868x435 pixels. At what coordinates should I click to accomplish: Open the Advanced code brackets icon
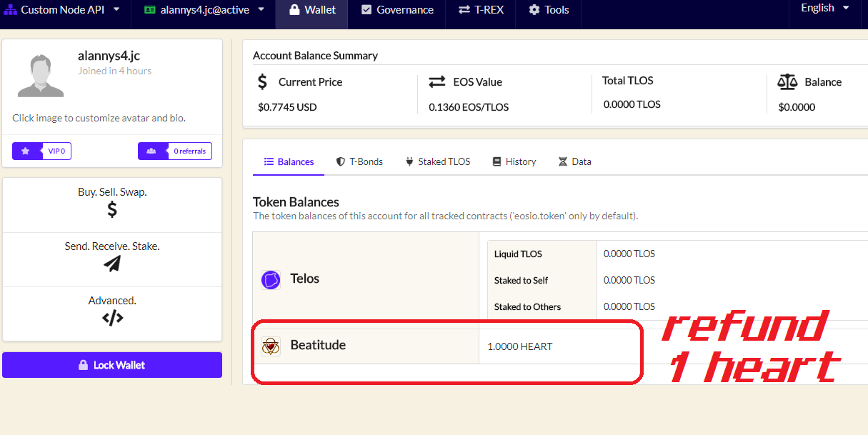point(112,318)
